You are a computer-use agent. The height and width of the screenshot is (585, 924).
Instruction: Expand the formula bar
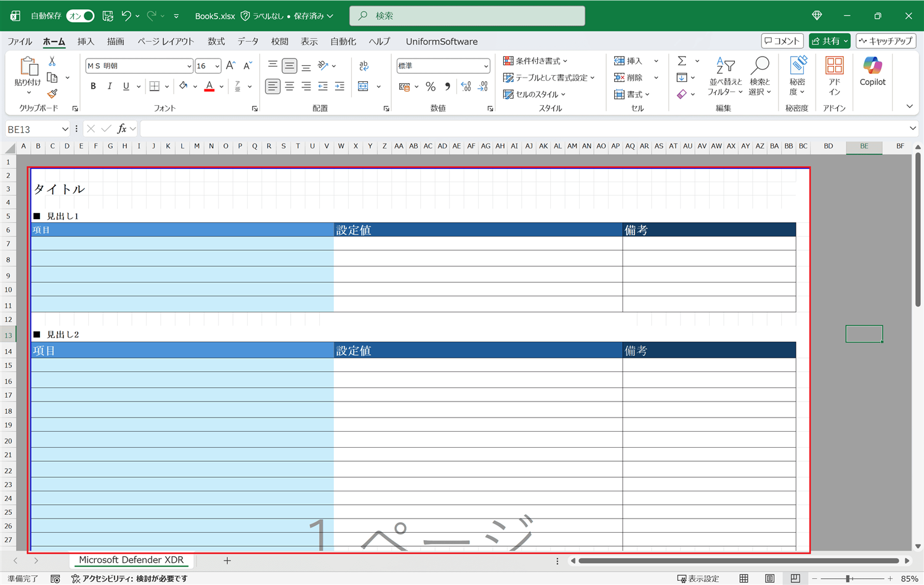[912, 129]
